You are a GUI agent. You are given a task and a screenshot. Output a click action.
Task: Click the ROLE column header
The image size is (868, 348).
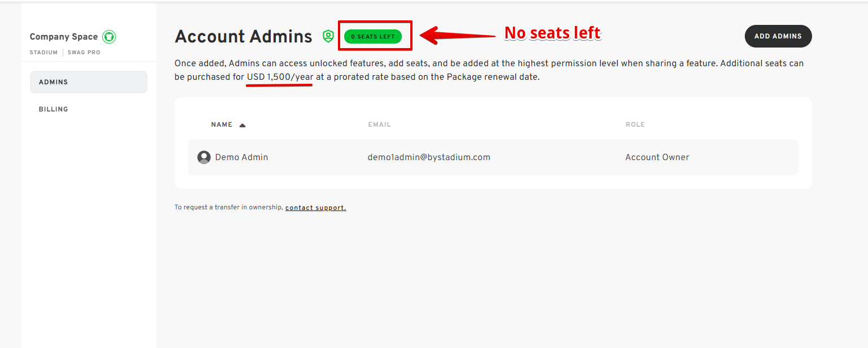tap(635, 124)
